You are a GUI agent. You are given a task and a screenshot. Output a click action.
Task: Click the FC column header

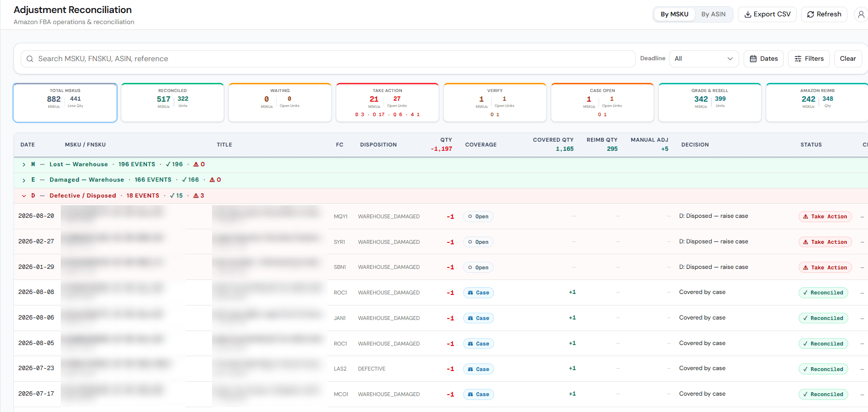(x=340, y=145)
